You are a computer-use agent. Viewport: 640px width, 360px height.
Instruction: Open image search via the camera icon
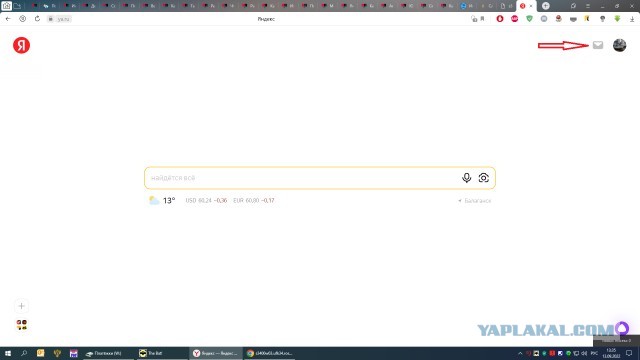click(484, 178)
